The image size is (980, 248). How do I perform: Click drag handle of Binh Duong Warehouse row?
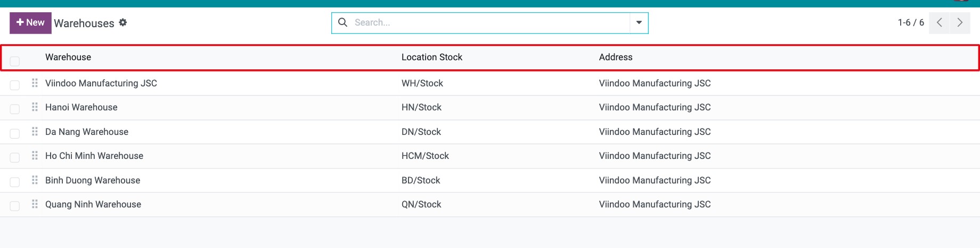point(35,180)
